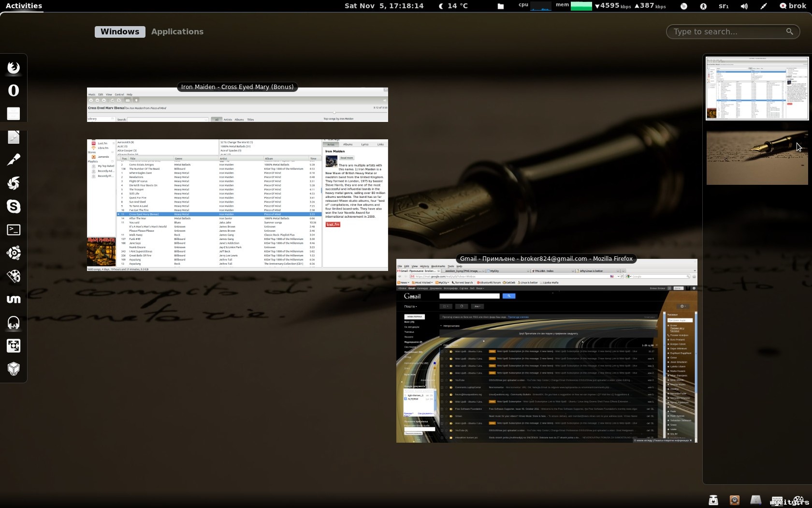Open the 'brok' user menu in top bar
This screenshot has height=508, width=812.
click(793, 6)
